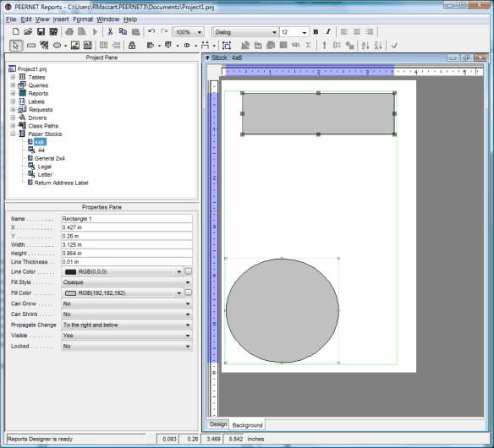The height and width of the screenshot is (448, 494).
Task: Save the project with the floppy icon
Action: (x=41, y=31)
